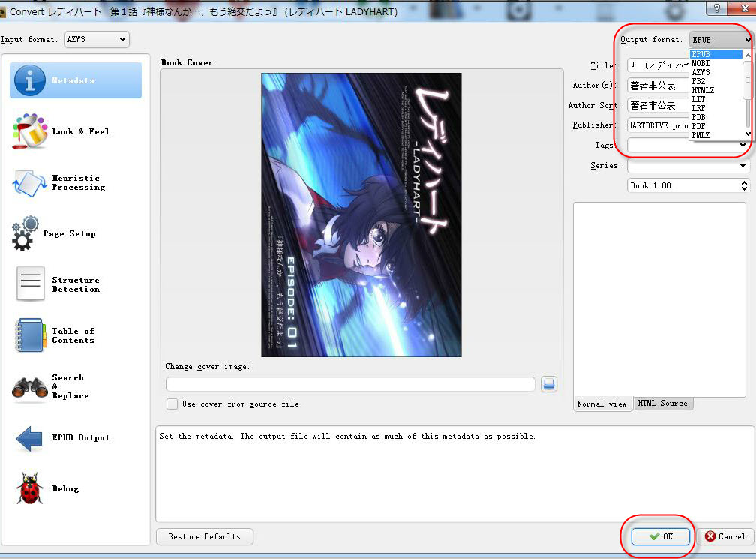Browse for a cover image file
The image size is (756, 559).
549,384
